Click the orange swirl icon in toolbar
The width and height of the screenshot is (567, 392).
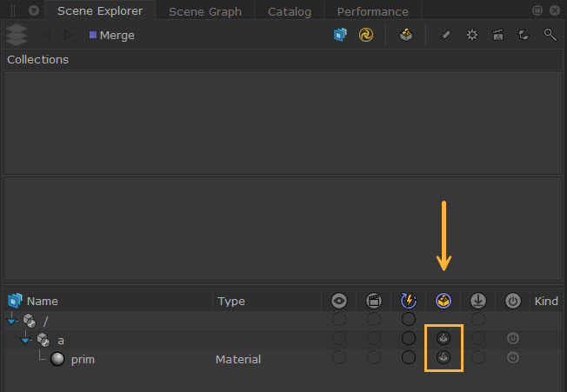366,35
